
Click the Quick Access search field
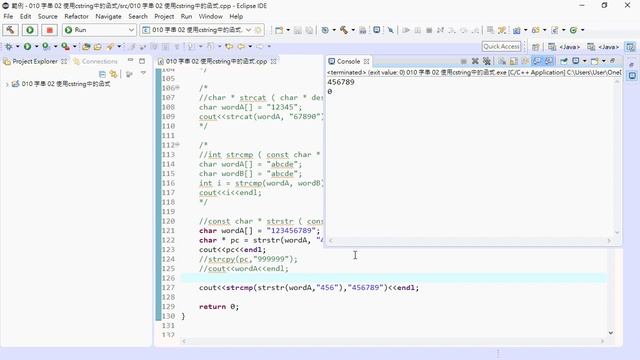[502, 47]
